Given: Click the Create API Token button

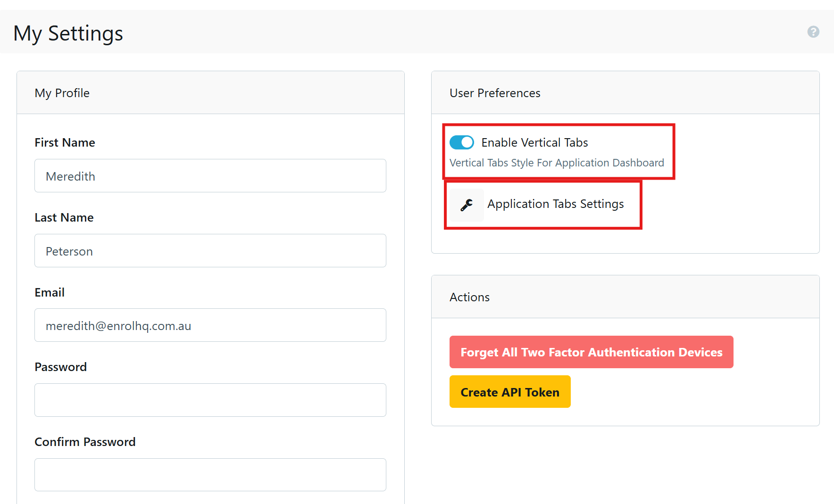Looking at the screenshot, I should click(x=509, y=392).
